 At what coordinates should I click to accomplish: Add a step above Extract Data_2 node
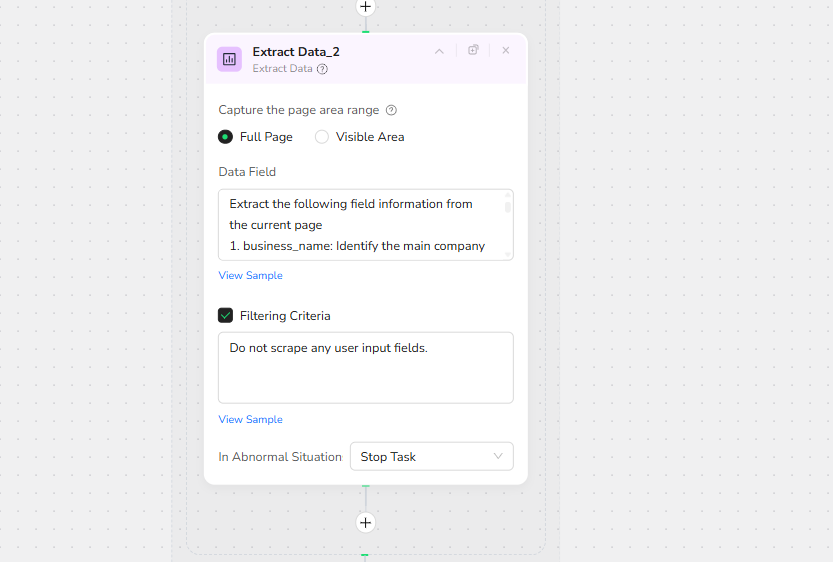(365, 6)
